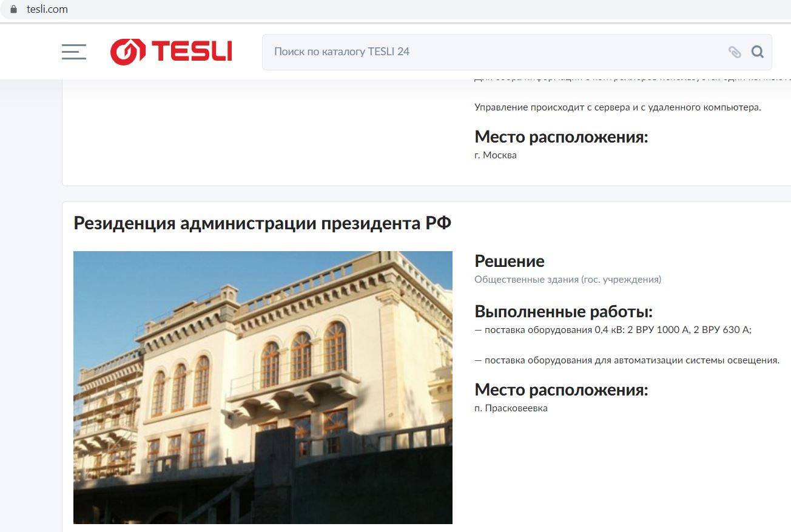This screenshot has width=791, height=532.
Task: Click the "г. Москва" location text
Action: coord(495,155)
